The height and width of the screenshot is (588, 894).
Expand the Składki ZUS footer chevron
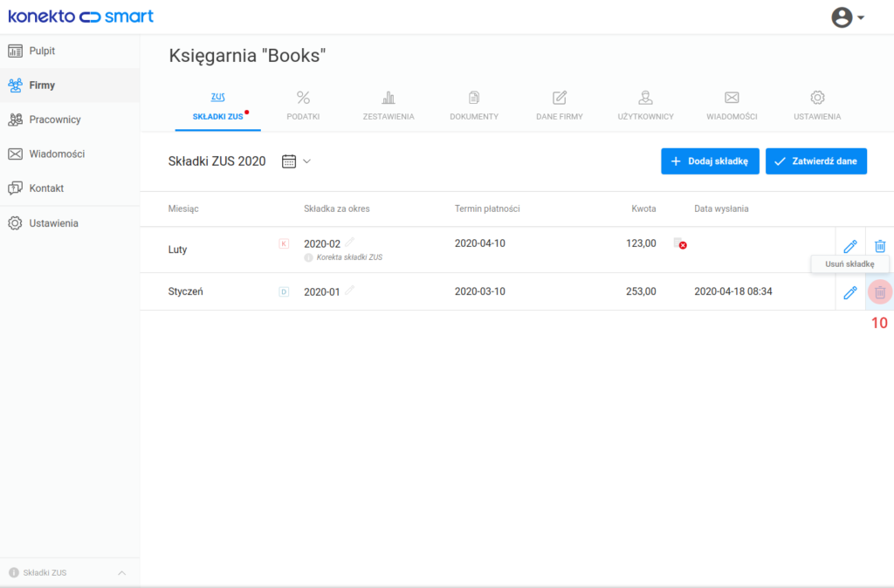pyautogui.click(x=121, y=572)
